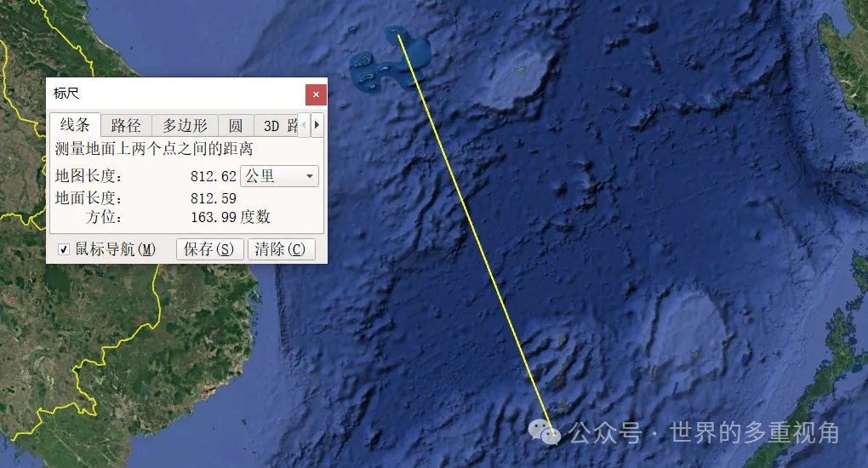Toggle the 鼠标导航(M) checkbox
868x468 pixels.
click(x=64, y=250)
